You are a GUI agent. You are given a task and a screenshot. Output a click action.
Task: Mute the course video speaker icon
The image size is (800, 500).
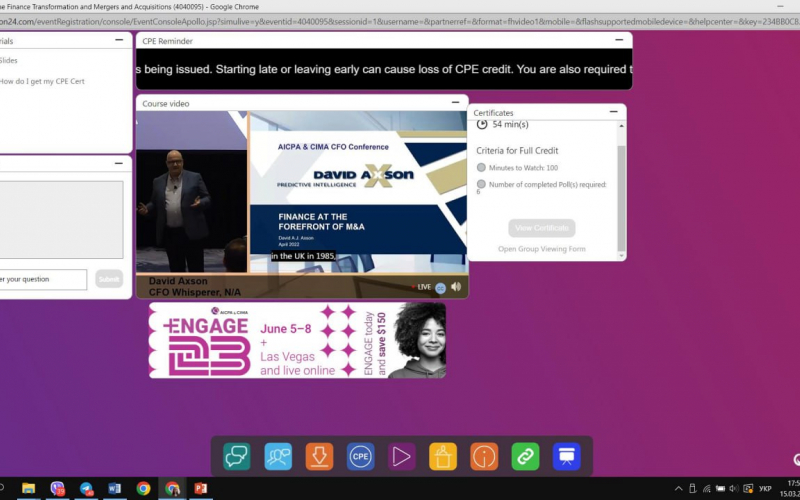tap(456, 287)
